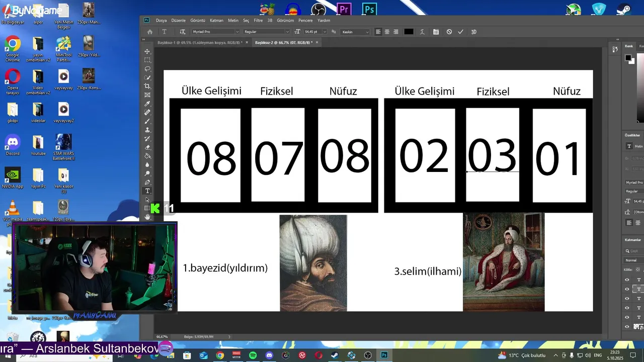Image resolution: width=644 pixels, height=362 pixels.
Task: Center align text in options bar
Action: [387, 32]
